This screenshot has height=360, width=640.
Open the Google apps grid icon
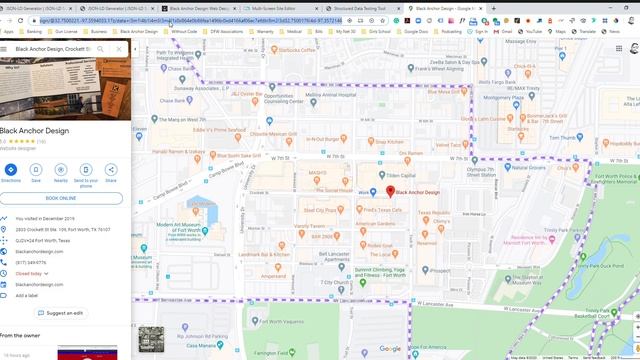[x=619, y=49]
